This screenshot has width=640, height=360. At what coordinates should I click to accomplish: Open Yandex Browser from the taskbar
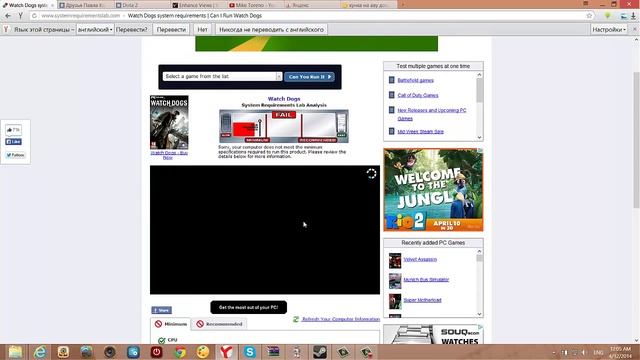click(x=226, y=352)
